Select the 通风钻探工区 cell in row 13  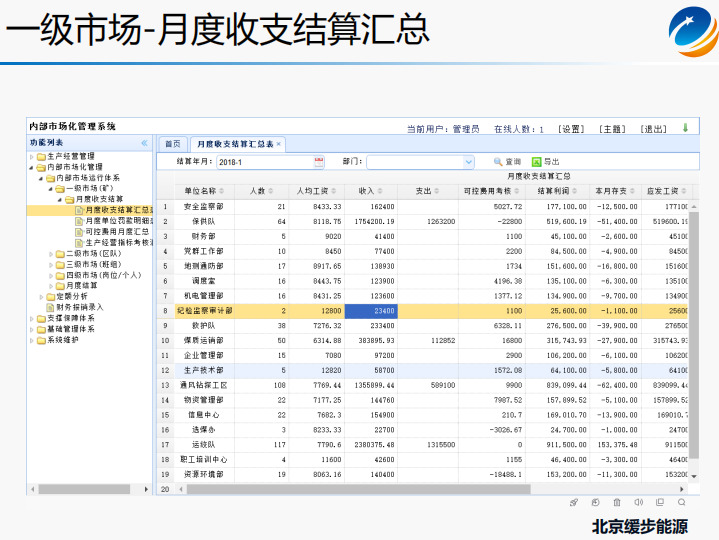coord(204,385)
